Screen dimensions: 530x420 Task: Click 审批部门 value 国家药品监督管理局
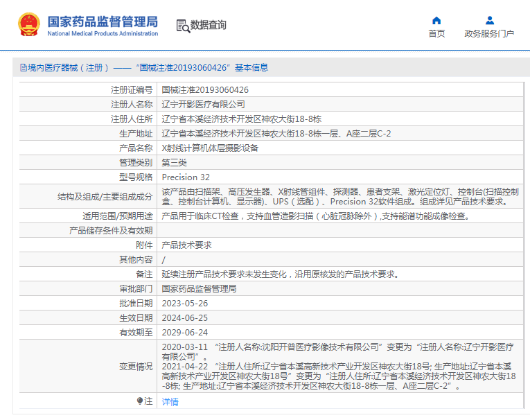click(x=199, y=289)
